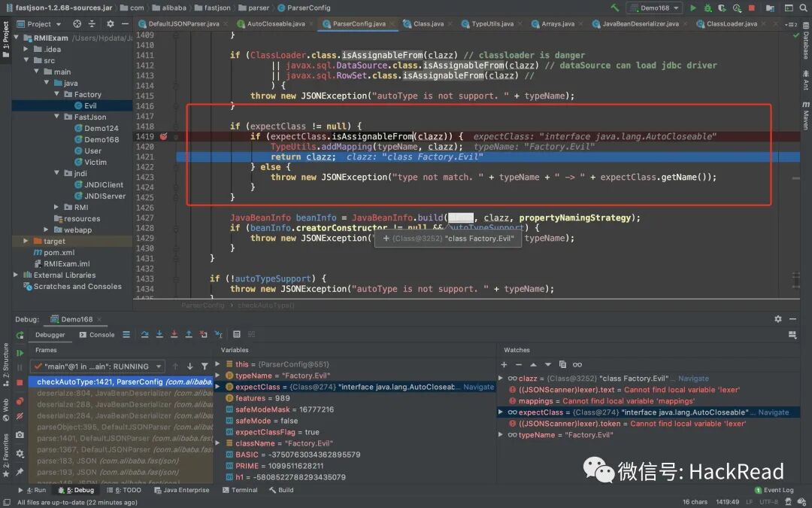The height and width of the screenshot is (508, 812).
Task: Open the Build tool window button
Action: point(281,490)
